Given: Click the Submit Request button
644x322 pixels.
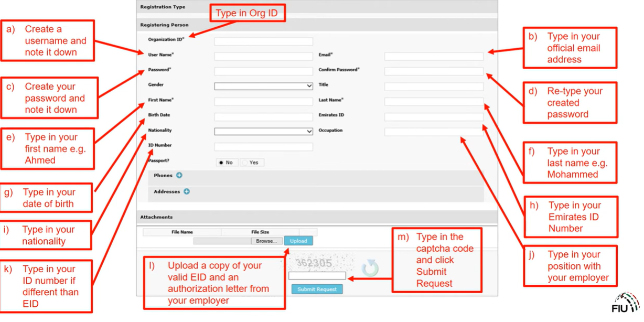Looking at the screenshot, I should coord(317,289).
